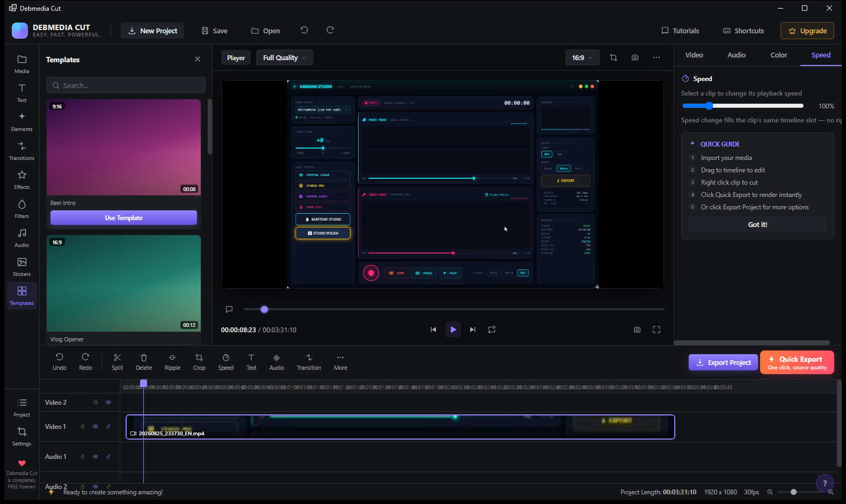The height and width of the screenshot is (504, 846).
Task: Enter fullscreen preview mode
Action: point(657,330)
